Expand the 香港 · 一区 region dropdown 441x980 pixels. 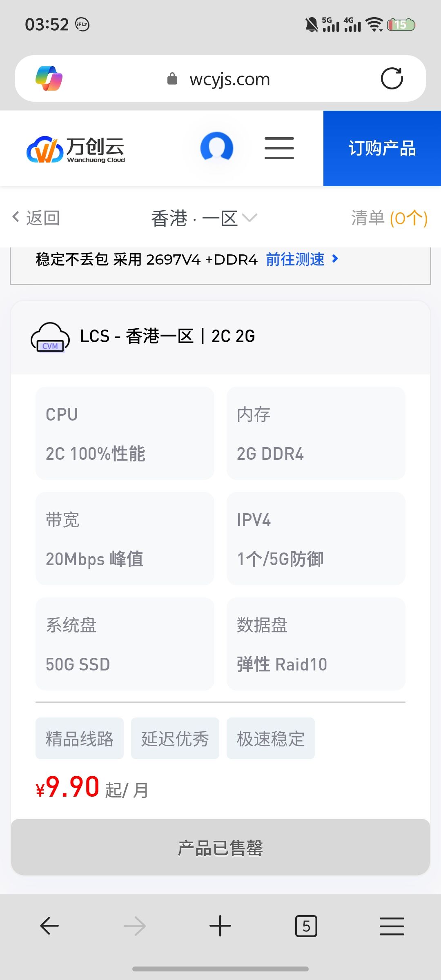(204, 218)
